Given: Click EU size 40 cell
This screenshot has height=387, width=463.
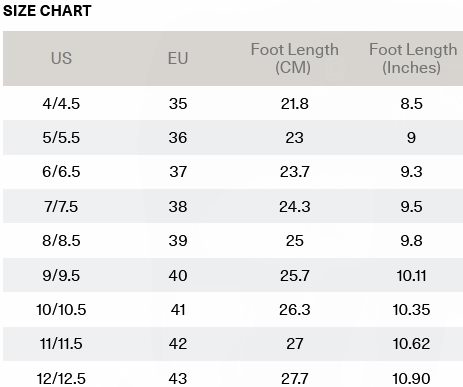Looking at the screenshot, I should 178,276.
